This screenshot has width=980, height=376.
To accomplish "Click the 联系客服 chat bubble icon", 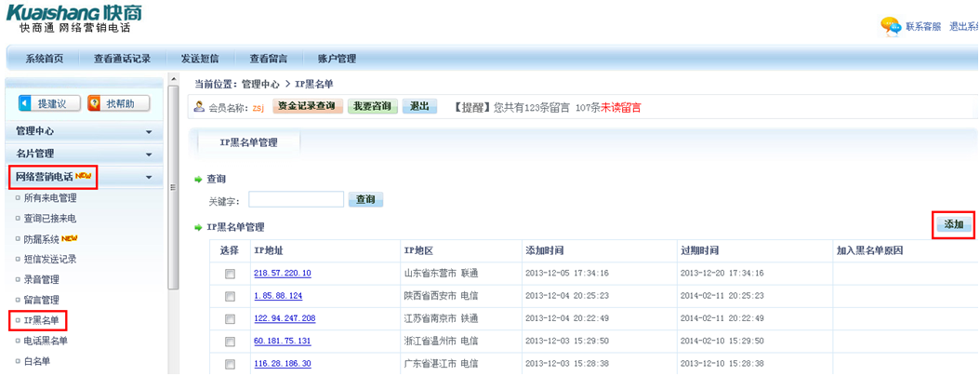I will coord(891,26).
